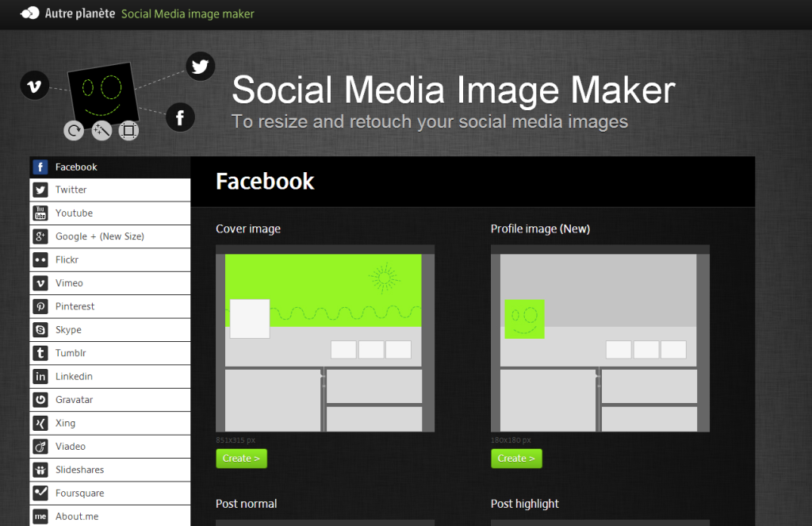Click the Skype icon in the sidebar
Viewport: 812px width, 526px height.
pos(40,329)
